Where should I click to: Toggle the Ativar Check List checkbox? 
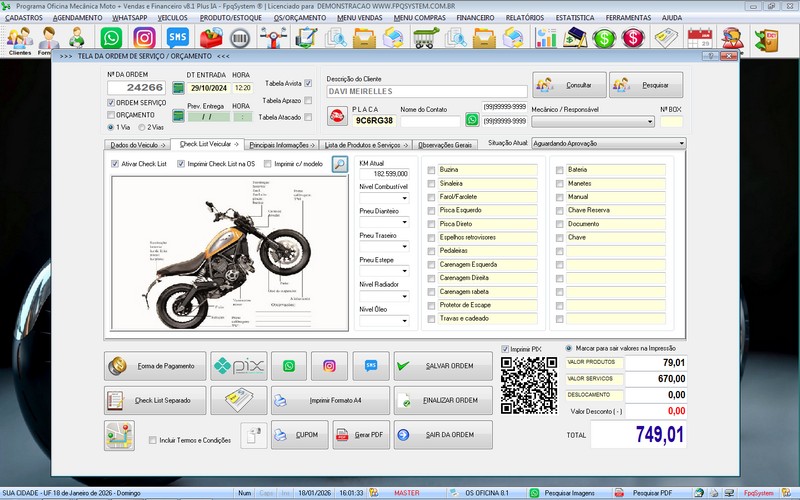click(x=113, y=164)
